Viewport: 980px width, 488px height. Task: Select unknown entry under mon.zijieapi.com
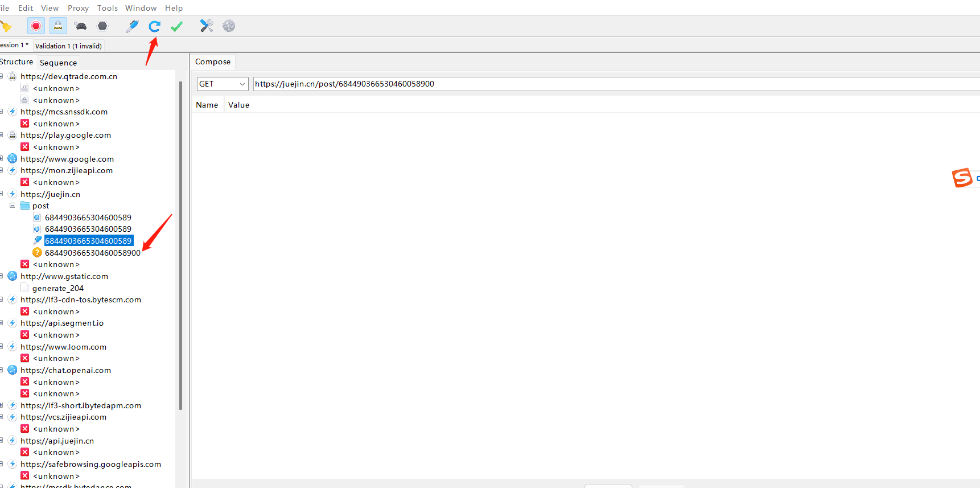[x=56, y=182]
